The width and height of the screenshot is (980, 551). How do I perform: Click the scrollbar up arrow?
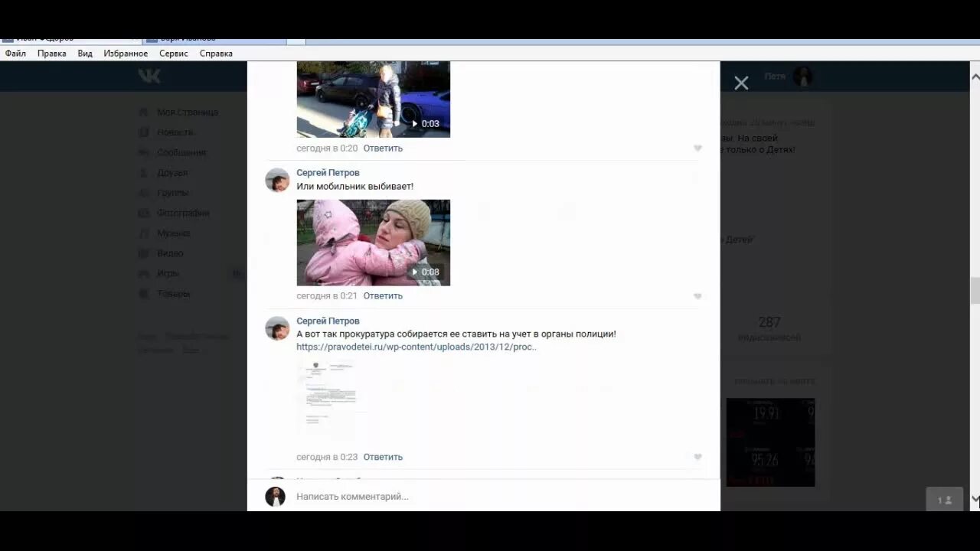(x=975, y=77)
